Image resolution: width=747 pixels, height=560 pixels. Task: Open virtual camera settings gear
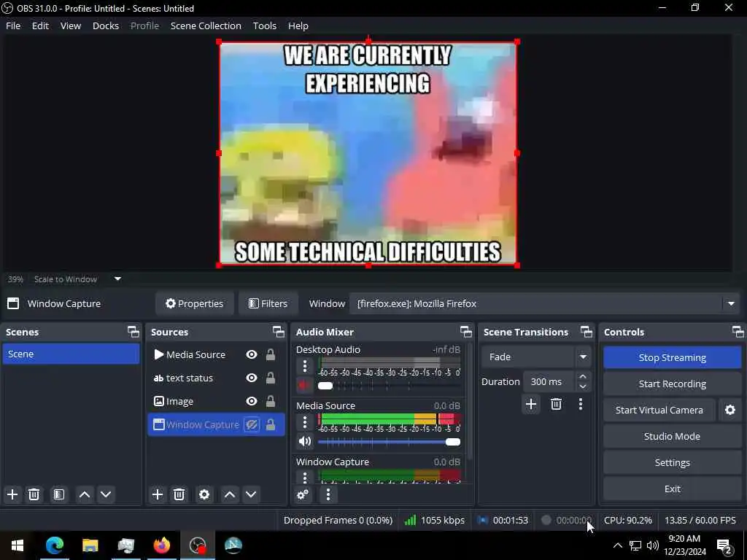(x=729, y=410)
